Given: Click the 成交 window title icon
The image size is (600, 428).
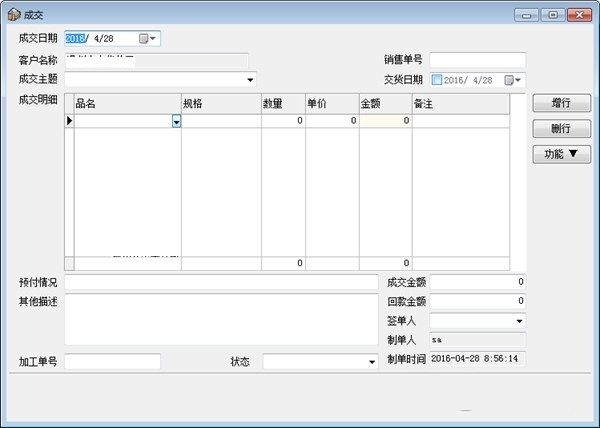Looking at the screenshot, I should pyautogui.click(x=14, y=15).
